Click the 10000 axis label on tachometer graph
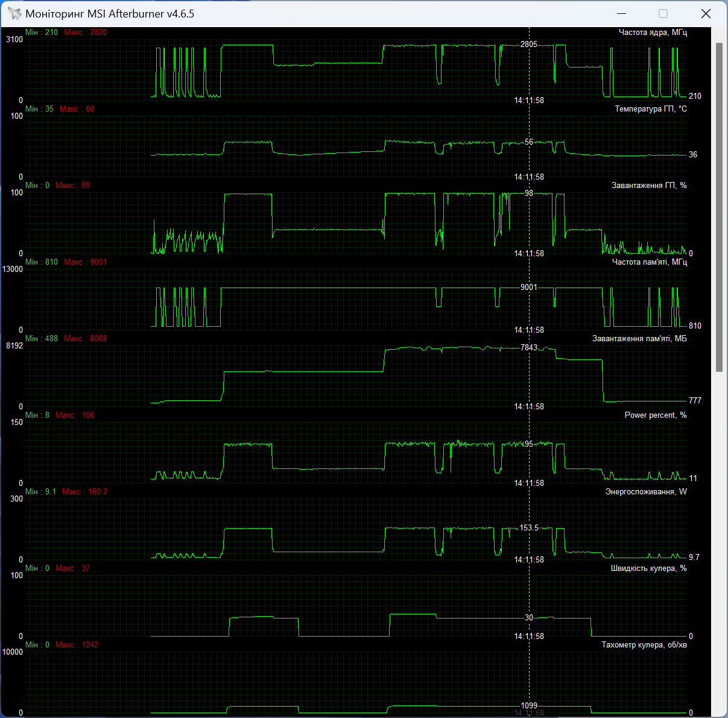The height and width of the screenshot is (718, 728). click(13, 652)
